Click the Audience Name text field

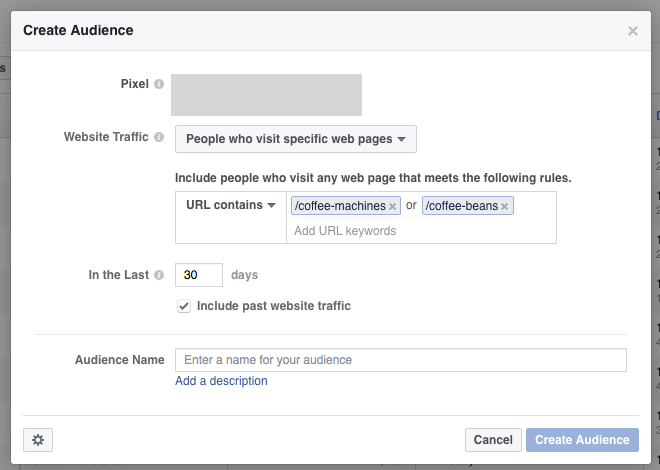point(401,360)
